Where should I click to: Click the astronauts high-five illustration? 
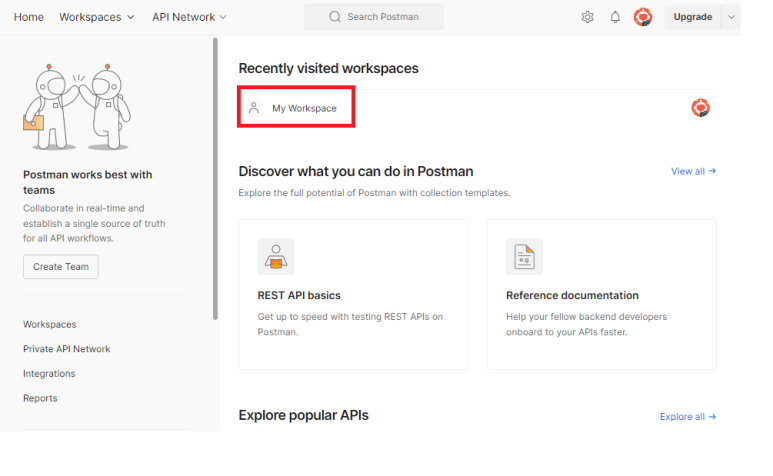pos(77,107)
